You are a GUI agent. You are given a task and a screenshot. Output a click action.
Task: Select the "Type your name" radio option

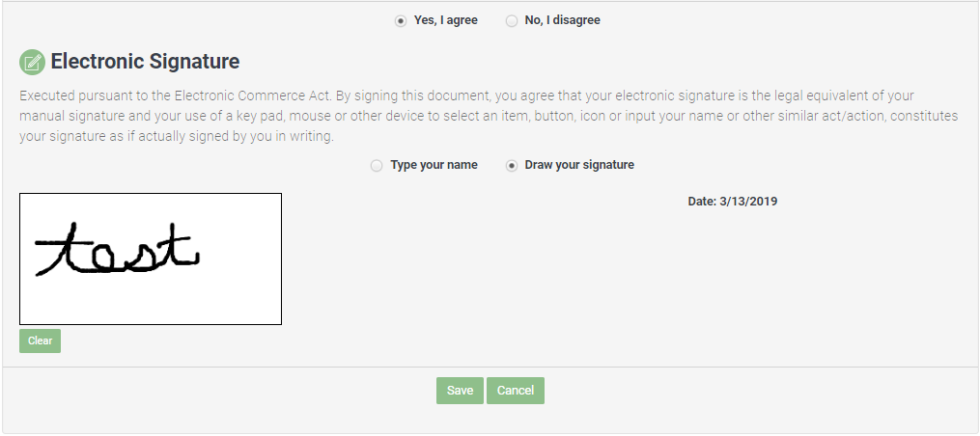[377, 165]
